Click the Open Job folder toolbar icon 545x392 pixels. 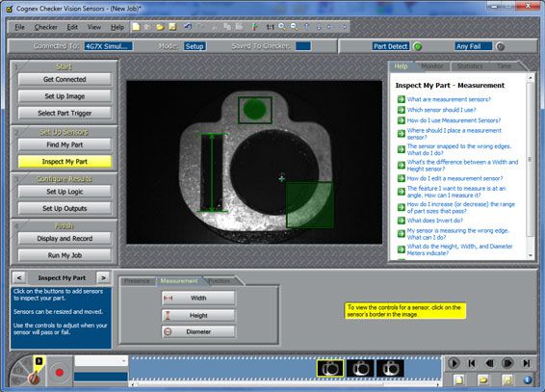[x=160, y=27]
